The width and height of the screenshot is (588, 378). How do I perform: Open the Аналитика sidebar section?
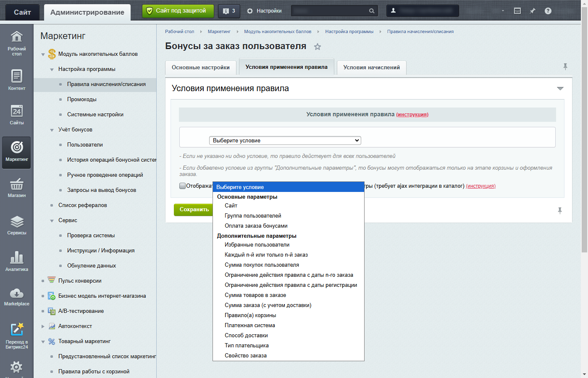[17, 261]
